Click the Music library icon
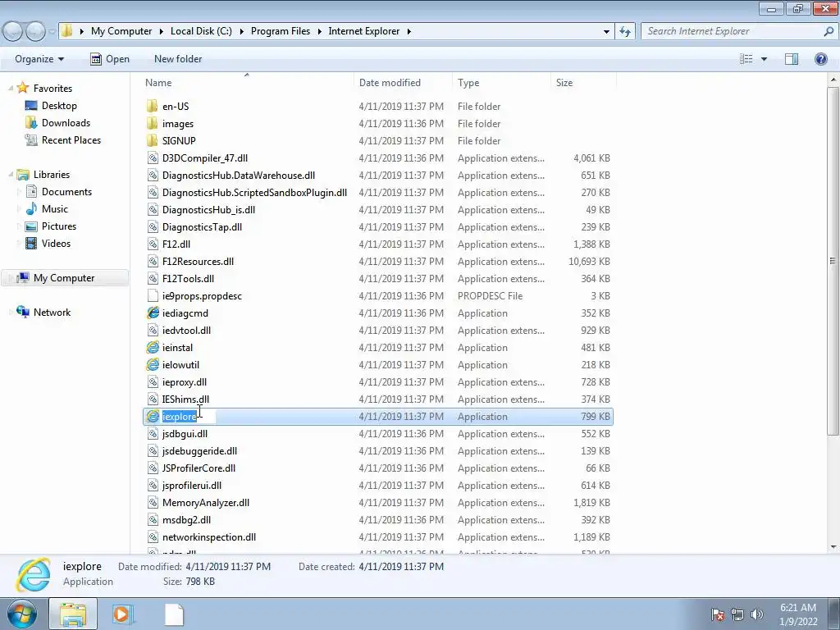This screenshot has height=630, width=840. pos(31,208)
